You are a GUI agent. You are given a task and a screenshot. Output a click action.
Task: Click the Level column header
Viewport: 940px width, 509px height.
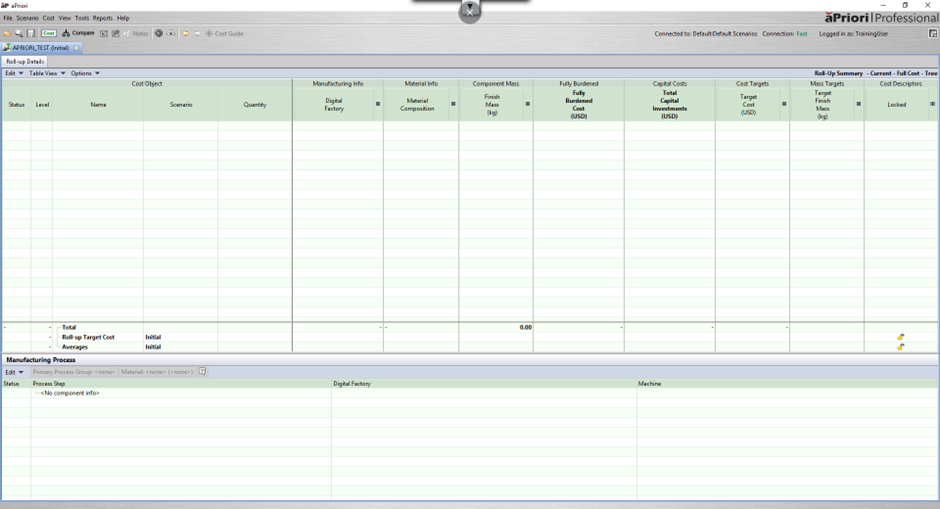click(42, 105)
